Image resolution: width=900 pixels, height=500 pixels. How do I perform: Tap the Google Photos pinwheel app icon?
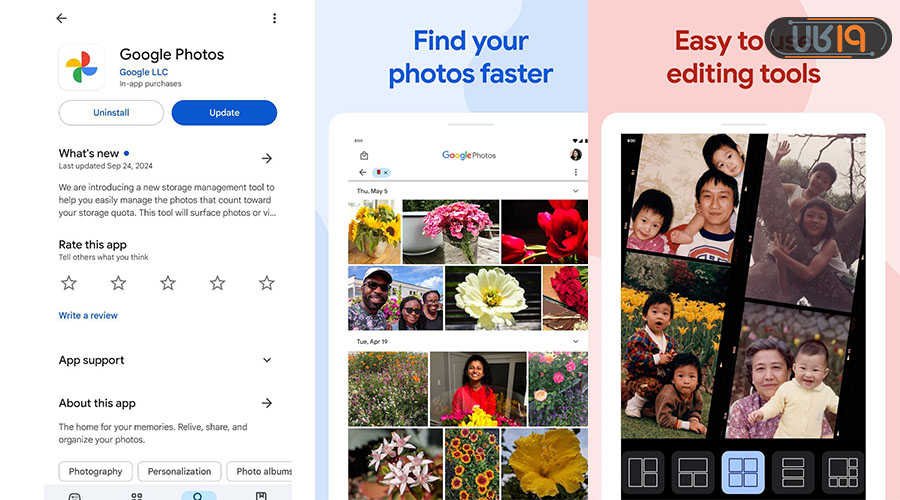coord(82,69)
